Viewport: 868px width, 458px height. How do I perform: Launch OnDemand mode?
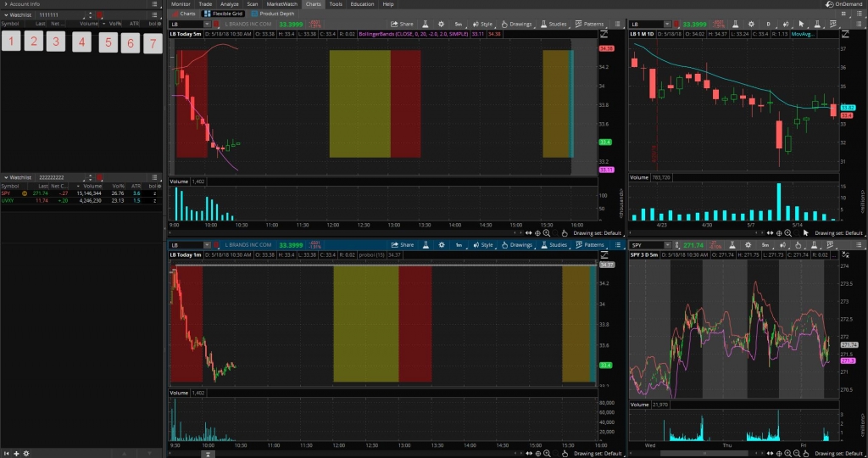844,4
